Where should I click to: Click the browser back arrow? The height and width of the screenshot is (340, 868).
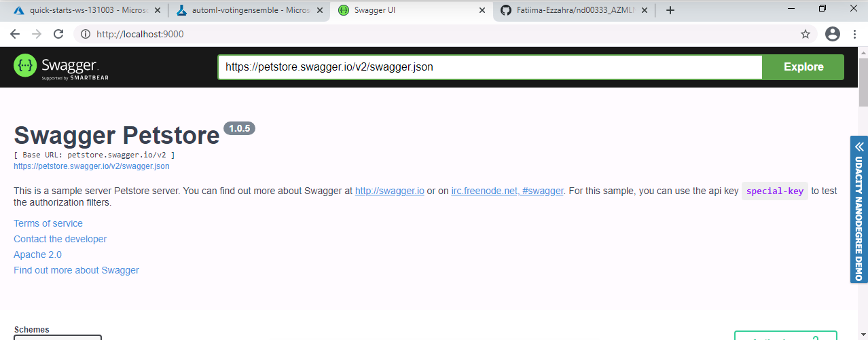15,34
